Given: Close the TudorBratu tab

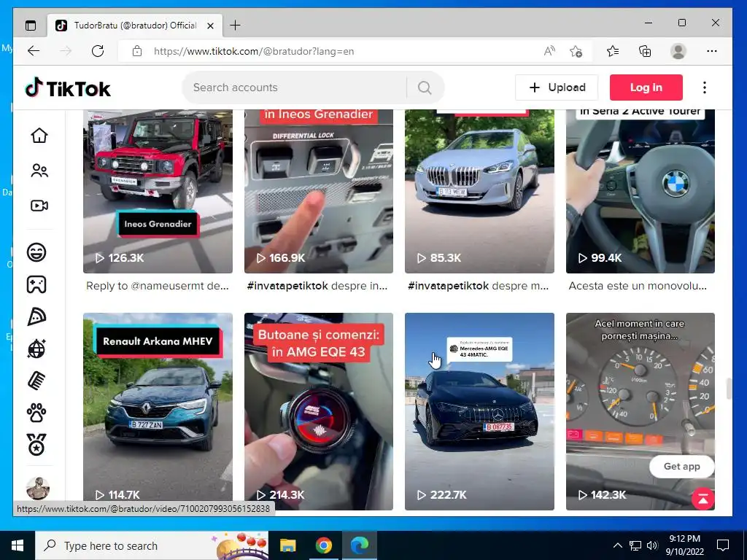Looking at the screenshot, I should 211,26.
